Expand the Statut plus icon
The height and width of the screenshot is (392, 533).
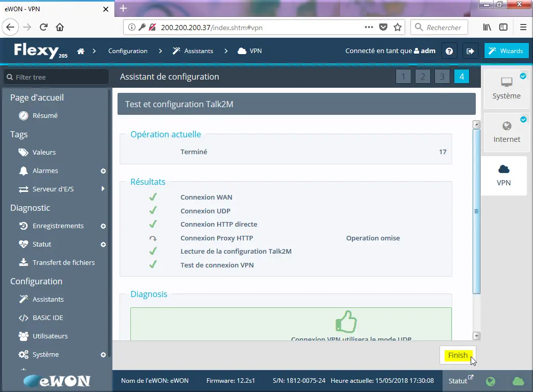pyautogui.click(x=103, y=244)
